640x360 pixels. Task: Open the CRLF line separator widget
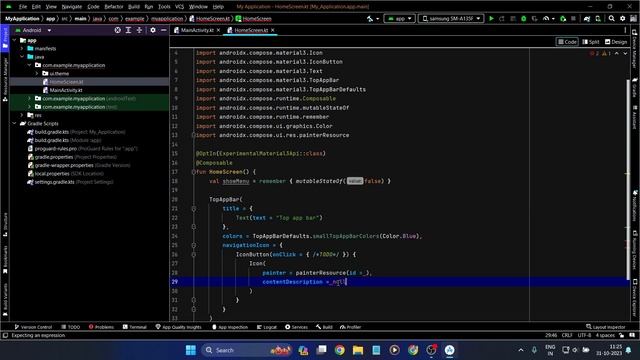(567, 336)
